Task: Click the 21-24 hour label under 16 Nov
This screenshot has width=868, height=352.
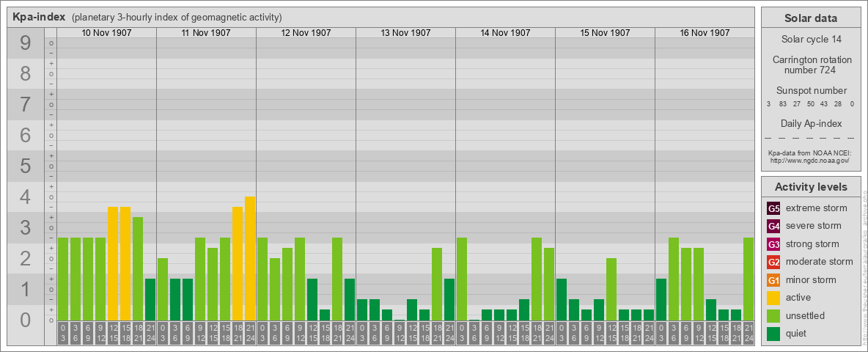Action: click(x=748, y=334)
